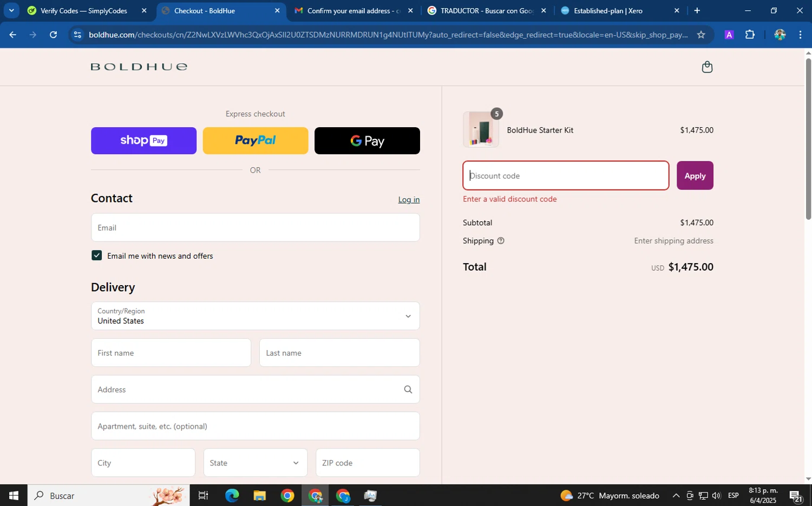Open the Extensions puzzle icon
Screen dimensions: 812x506
(x=750, y=35)
